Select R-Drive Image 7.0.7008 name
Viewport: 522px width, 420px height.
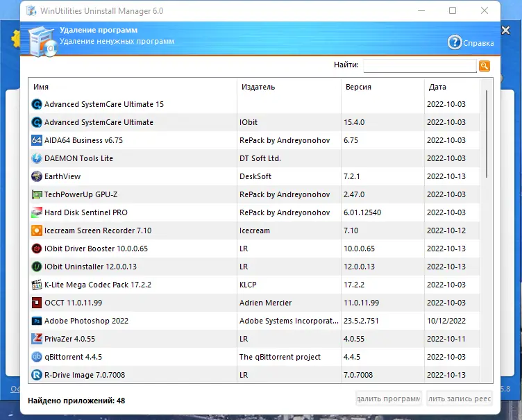coord(85,375)
